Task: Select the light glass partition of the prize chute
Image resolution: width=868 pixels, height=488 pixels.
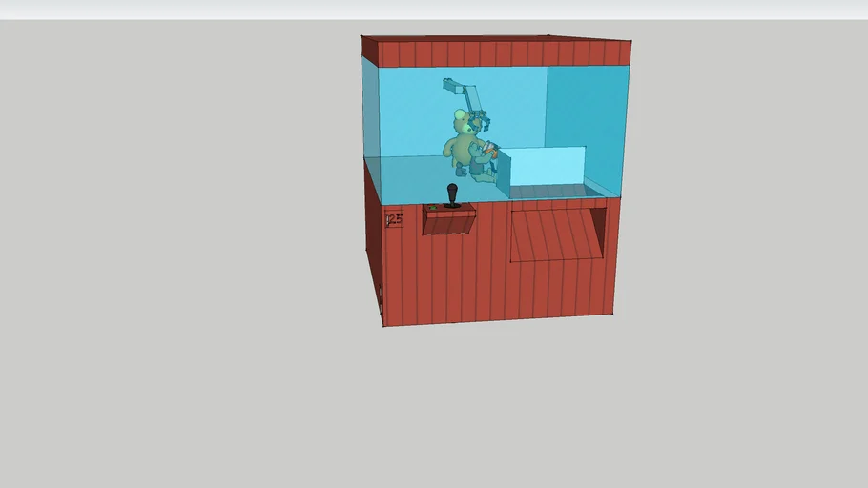Action: point(548,166)
